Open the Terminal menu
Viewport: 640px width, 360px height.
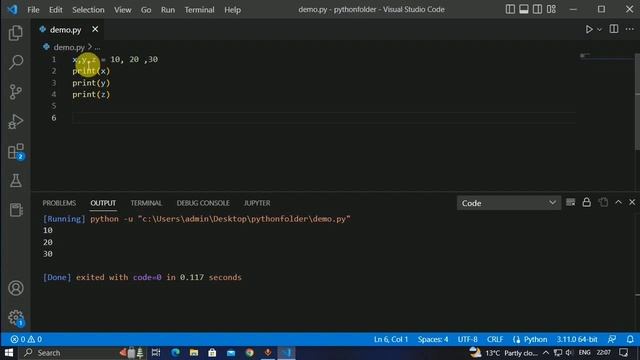pyautogui.click(x=199, y=9)
